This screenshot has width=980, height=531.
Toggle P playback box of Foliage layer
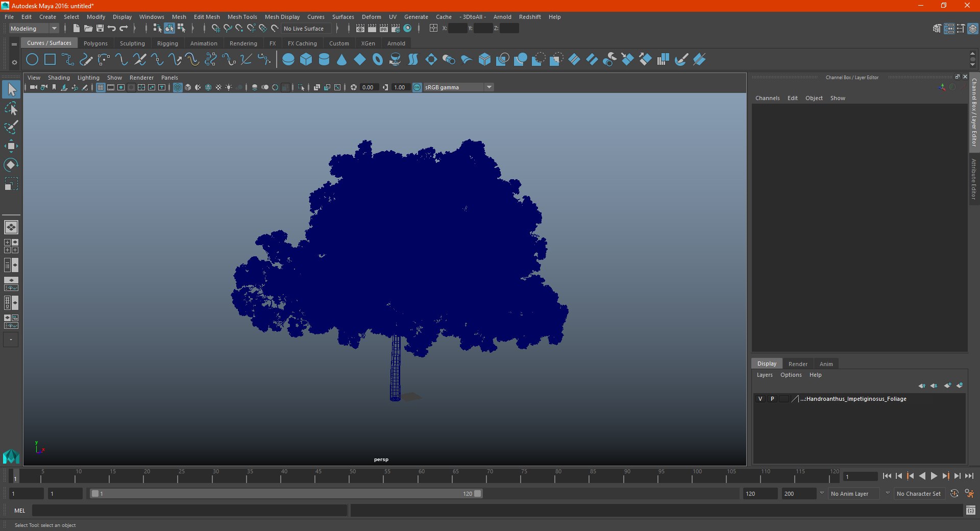coord(772,399)
